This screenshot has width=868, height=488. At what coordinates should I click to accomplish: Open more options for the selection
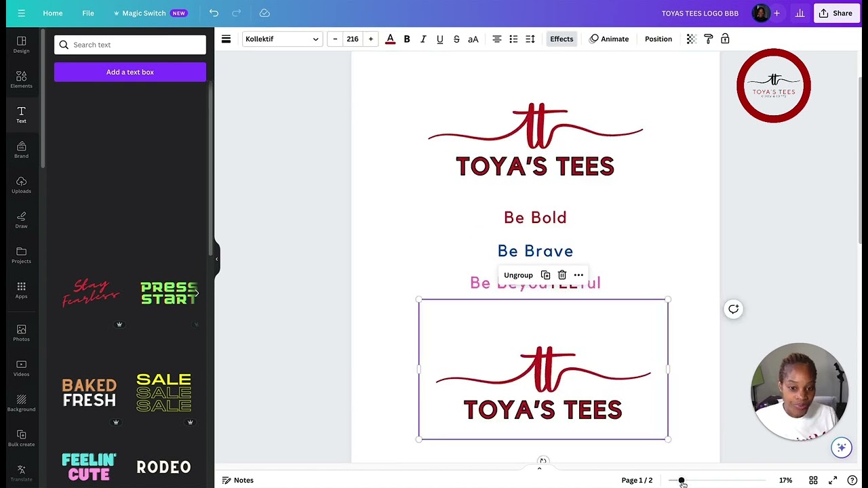tap(578, 275)
